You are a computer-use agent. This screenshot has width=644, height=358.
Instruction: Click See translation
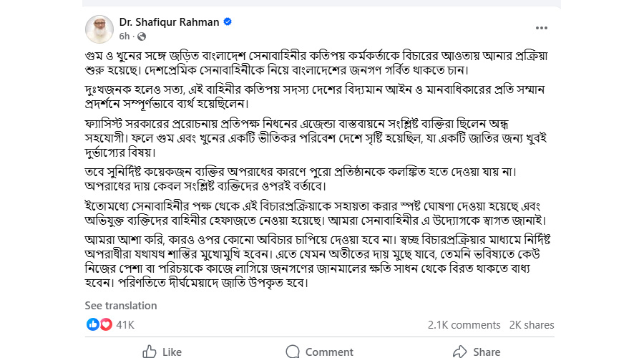(121, 306)
